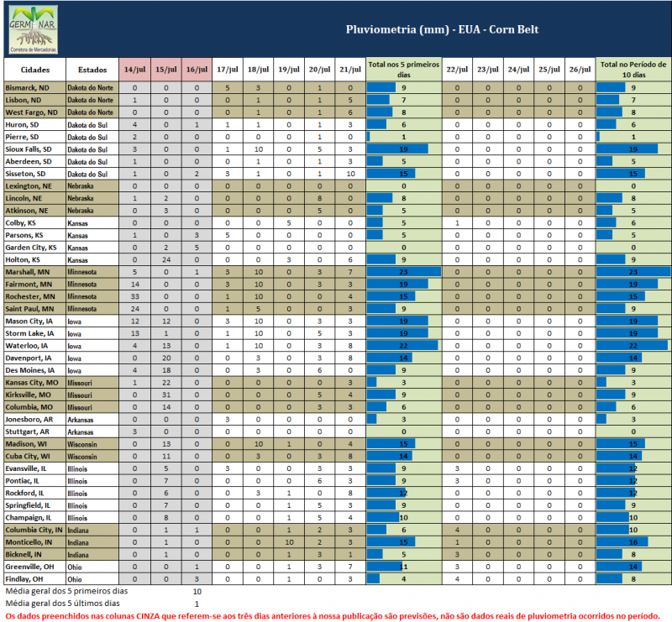Select 'Total no Período de 10 dias' header

coord(633,70)
